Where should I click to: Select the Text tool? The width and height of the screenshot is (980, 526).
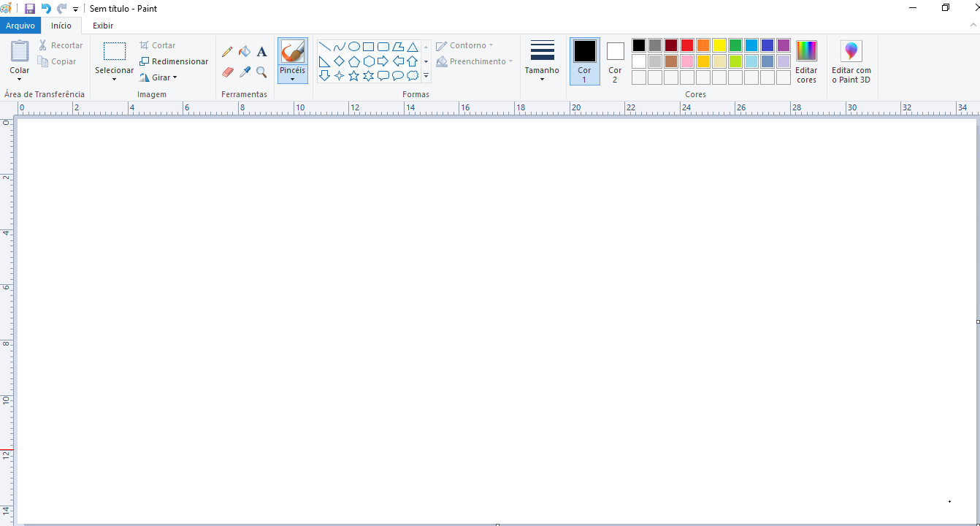[x=262, y=52]
